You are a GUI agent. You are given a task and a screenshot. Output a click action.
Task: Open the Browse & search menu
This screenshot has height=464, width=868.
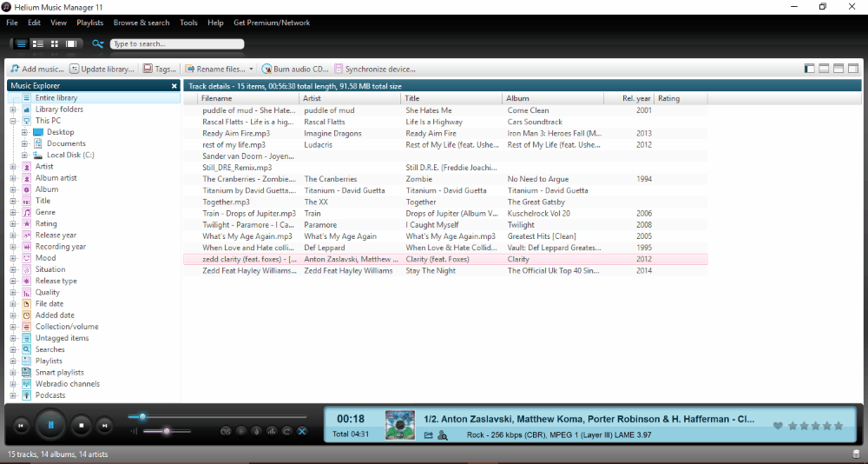point(141,23)
